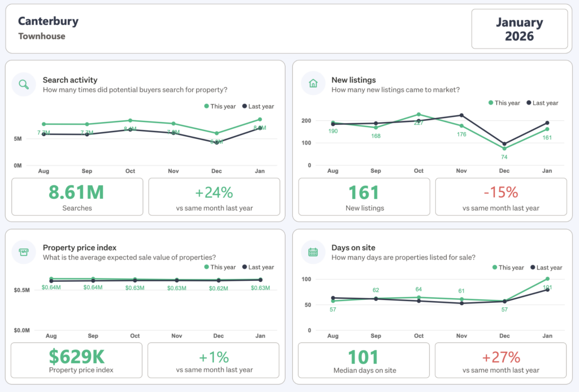This screenshot has height=392, width=579.
Task: Click the "161 New listings" summary card
Action: point(364,197)
